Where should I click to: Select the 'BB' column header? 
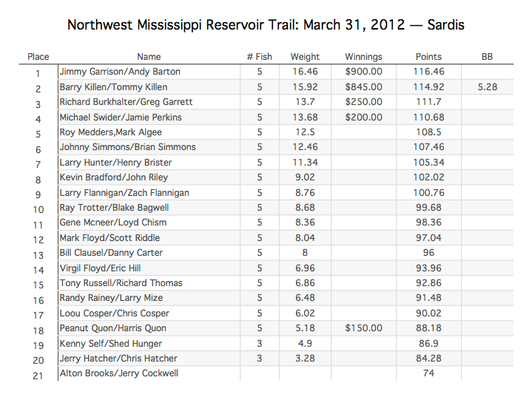(487, 57)
